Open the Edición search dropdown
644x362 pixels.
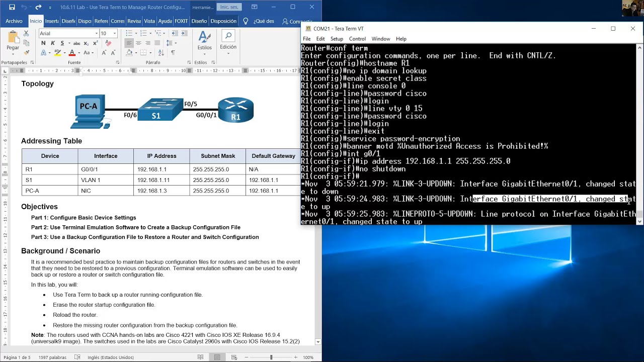tap(228, 41)
